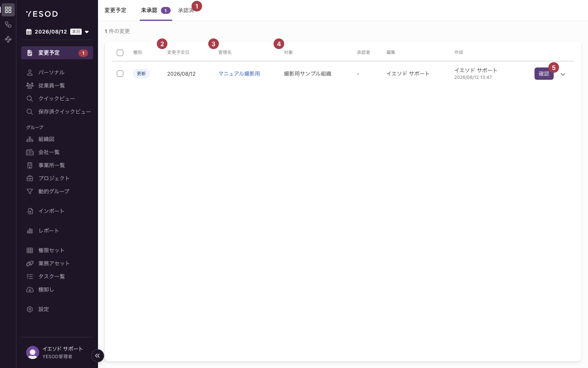Click the 2026/08/12 change date cell
The width and height of the screenshot is (588, 368).
point(181,74)
